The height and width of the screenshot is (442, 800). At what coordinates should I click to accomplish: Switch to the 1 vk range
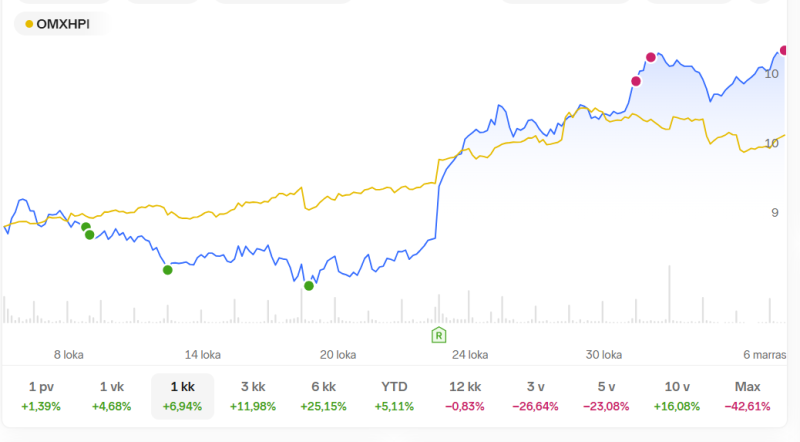pyautogui.click(x=111, y=396)
